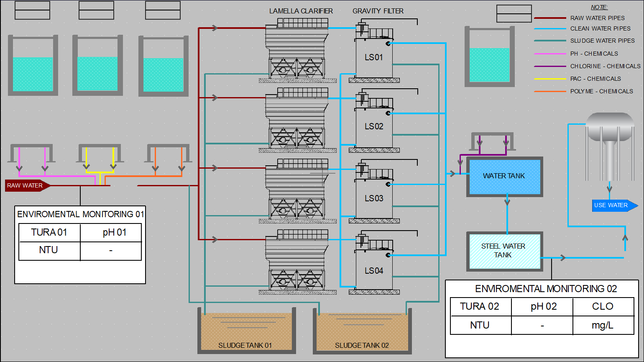644x362 pixels.
Task: Click the blank display box above leftmost tank
Action: [32, 10]
